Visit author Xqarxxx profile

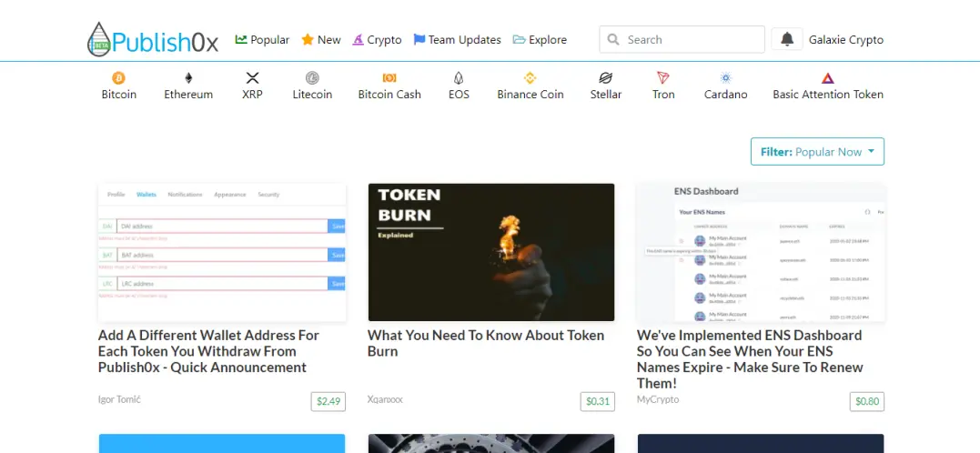[x=385, y=399]
